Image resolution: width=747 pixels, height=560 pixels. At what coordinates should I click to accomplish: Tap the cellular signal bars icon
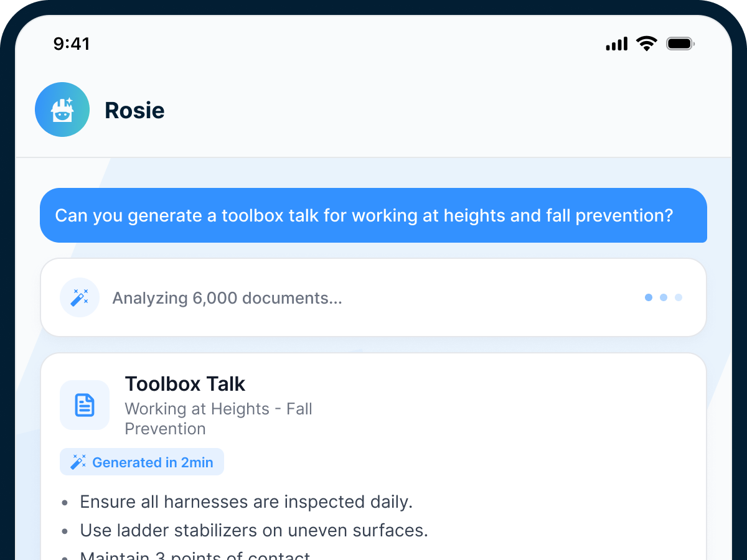click(617, 44)
